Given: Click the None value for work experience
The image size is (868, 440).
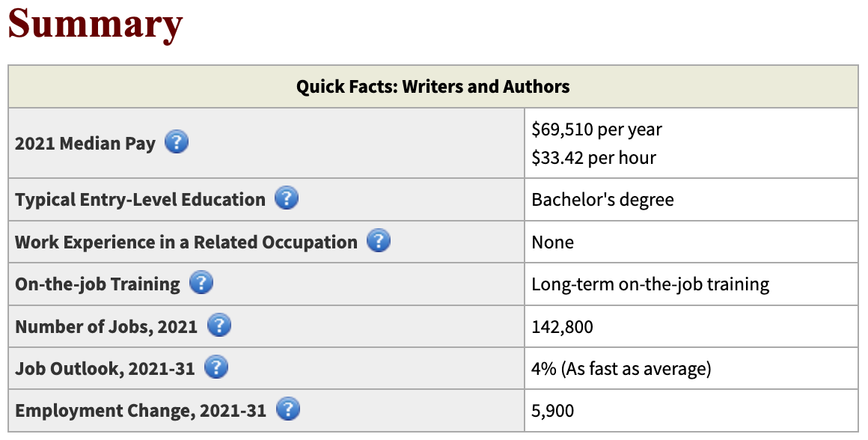Looking at the screenshot, I should coord(552,242).
